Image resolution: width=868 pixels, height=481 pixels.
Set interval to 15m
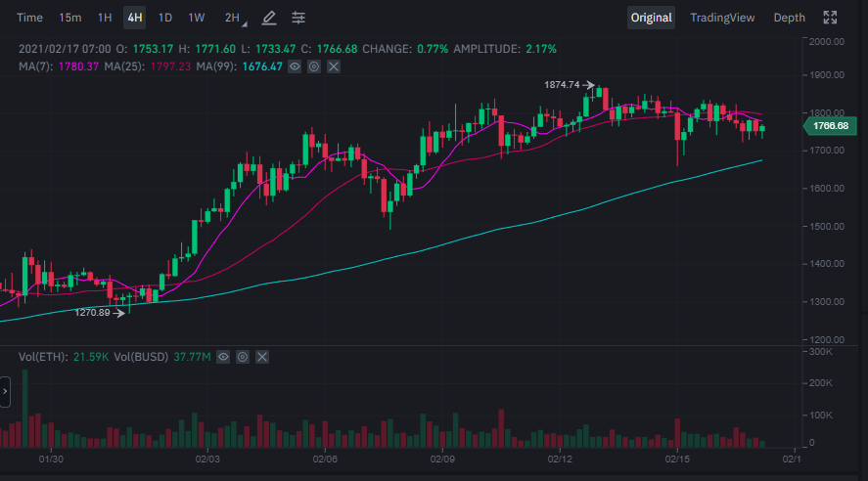coord(70,18)
